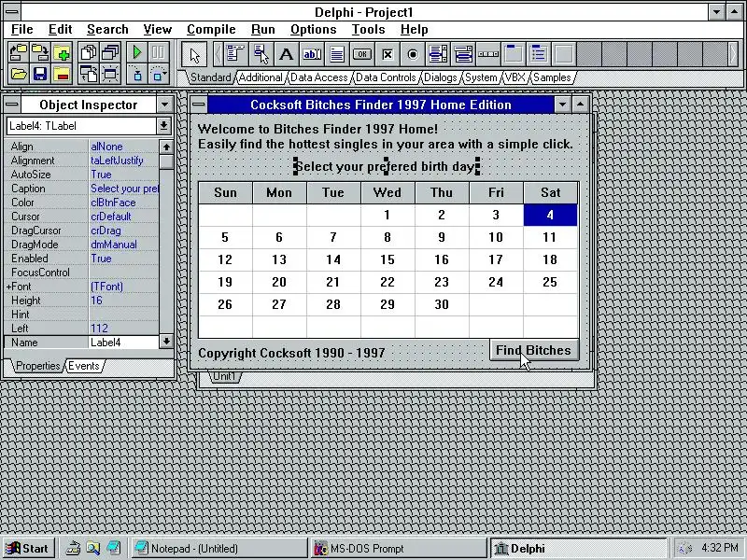747x560 pixels.
Task: Select the CheckBox component icon
Action: click(x=388, y=54)
